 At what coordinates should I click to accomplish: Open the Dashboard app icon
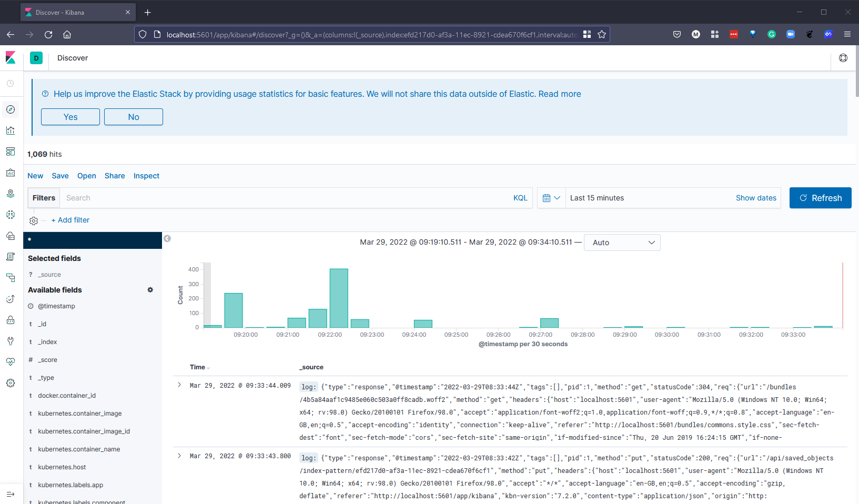click(x=11, y=152)
